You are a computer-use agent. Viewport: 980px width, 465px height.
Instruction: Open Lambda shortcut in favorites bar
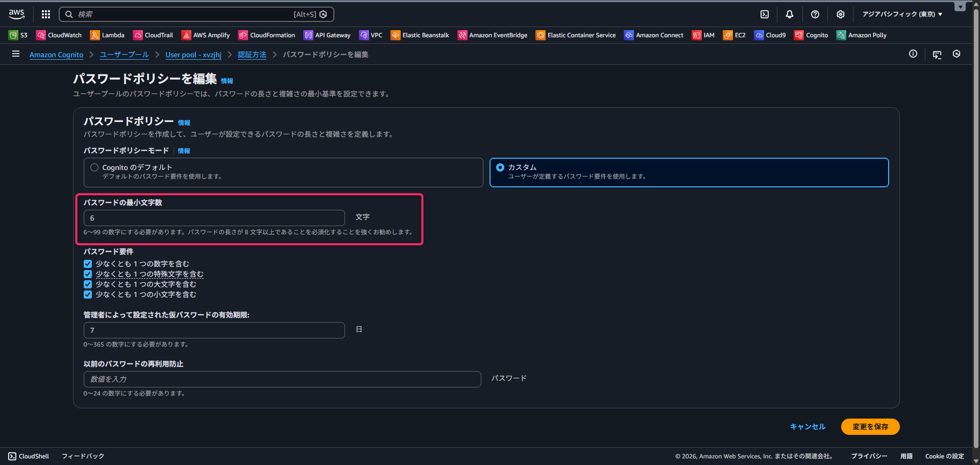(107, 35)
